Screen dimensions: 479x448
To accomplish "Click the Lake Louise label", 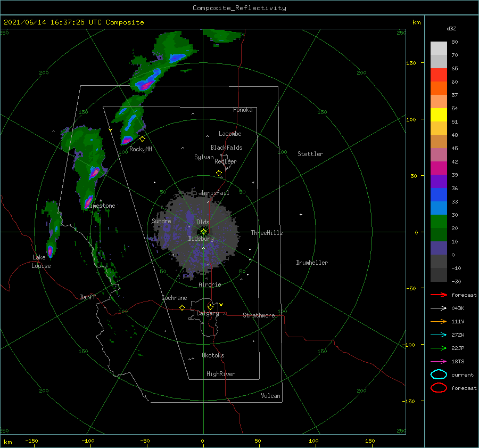I will (x=41, y=262).
